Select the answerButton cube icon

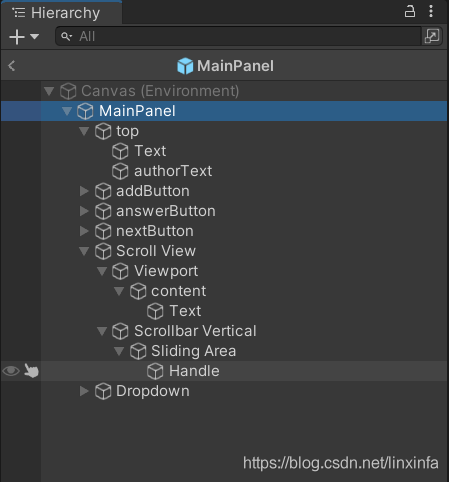pos(103,211)
